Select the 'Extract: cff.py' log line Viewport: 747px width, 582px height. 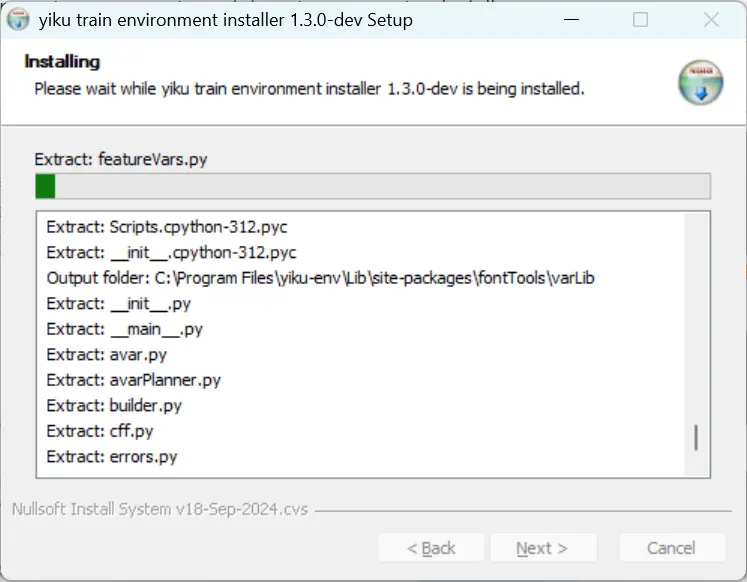[x=100, y=431]
